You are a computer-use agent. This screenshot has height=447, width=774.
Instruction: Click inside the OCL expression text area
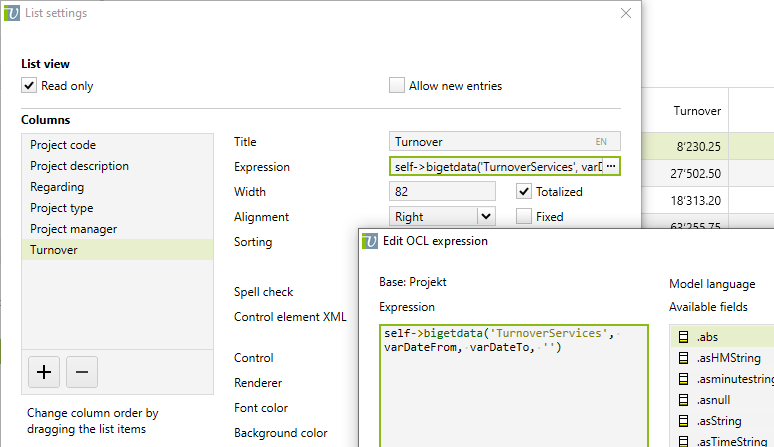click(513, 390)
